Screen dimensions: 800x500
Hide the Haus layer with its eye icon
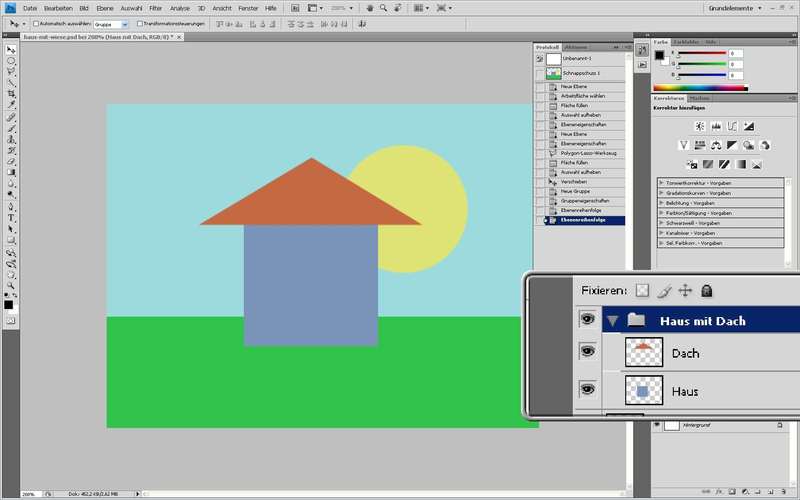pos(587,390)
